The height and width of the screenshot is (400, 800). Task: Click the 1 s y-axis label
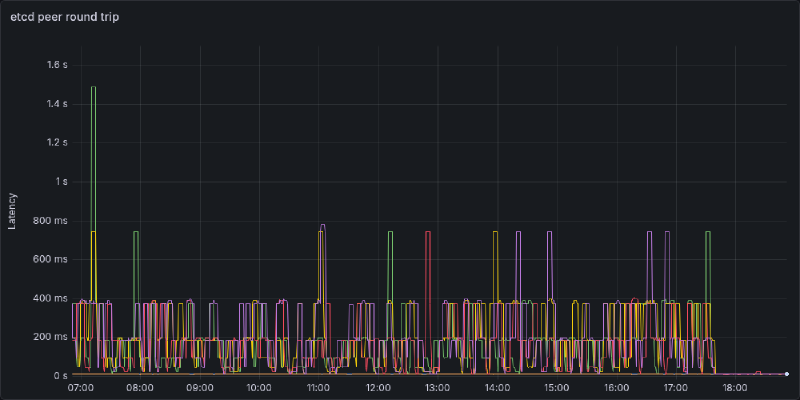coord(61,182)
